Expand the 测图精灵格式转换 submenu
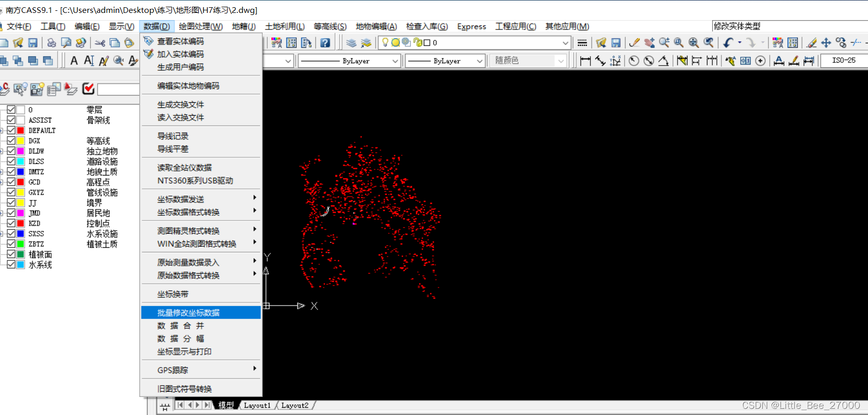The height and width of the screenshot is (415, 868). point(201,231)
